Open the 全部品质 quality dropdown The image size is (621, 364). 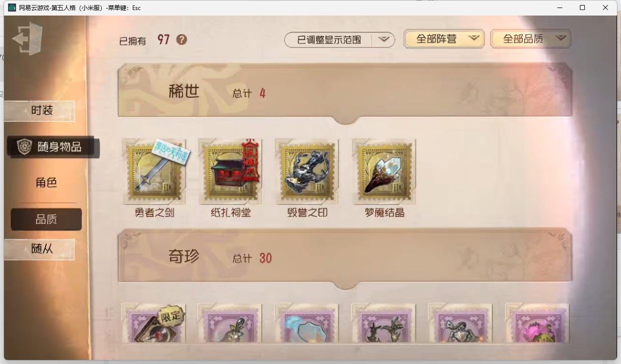click(x=531, y=39)
